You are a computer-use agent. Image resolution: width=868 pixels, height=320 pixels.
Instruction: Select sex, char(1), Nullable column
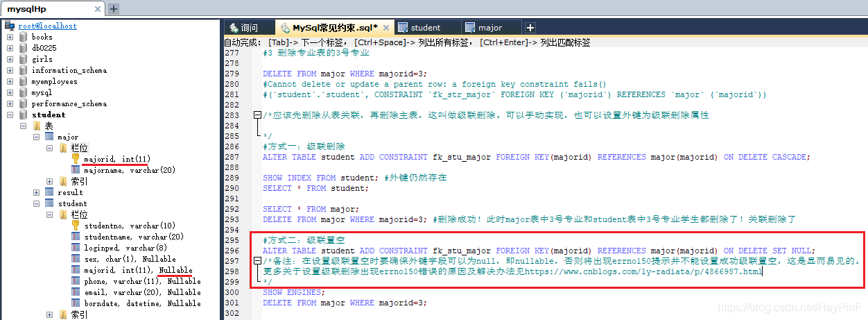pyautogui.click(x=130, y=259)
